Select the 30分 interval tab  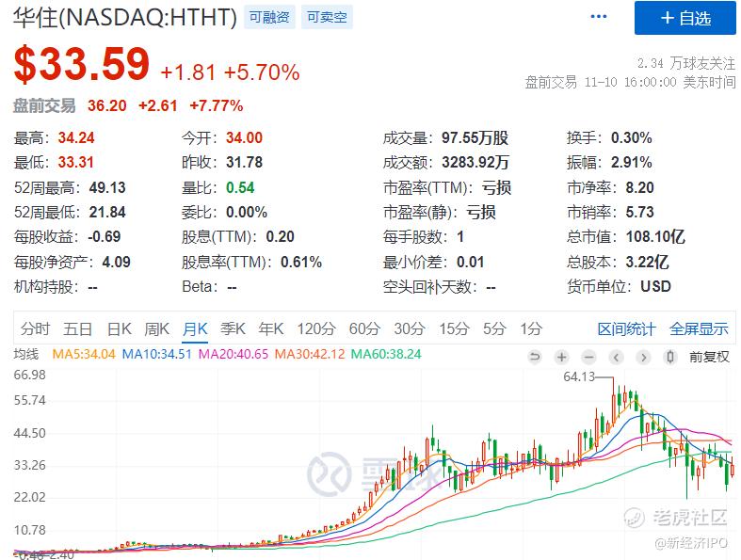tap(410, 328)
